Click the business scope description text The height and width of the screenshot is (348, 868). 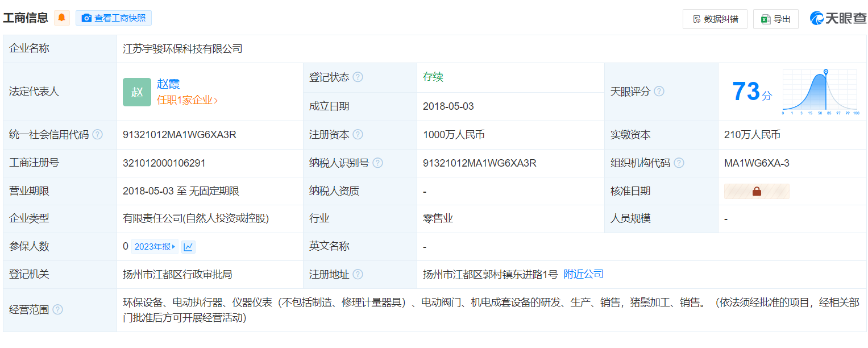[x=491, y=310]
